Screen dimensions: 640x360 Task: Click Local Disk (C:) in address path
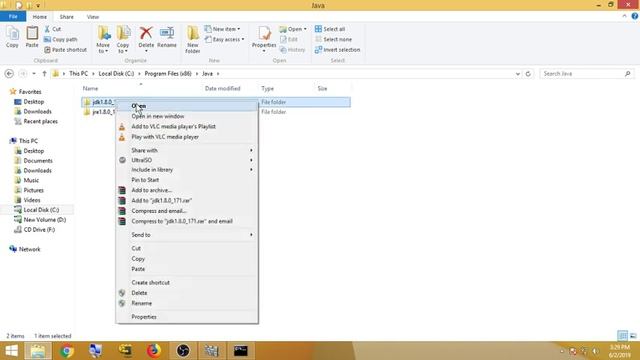pos(116,73)
